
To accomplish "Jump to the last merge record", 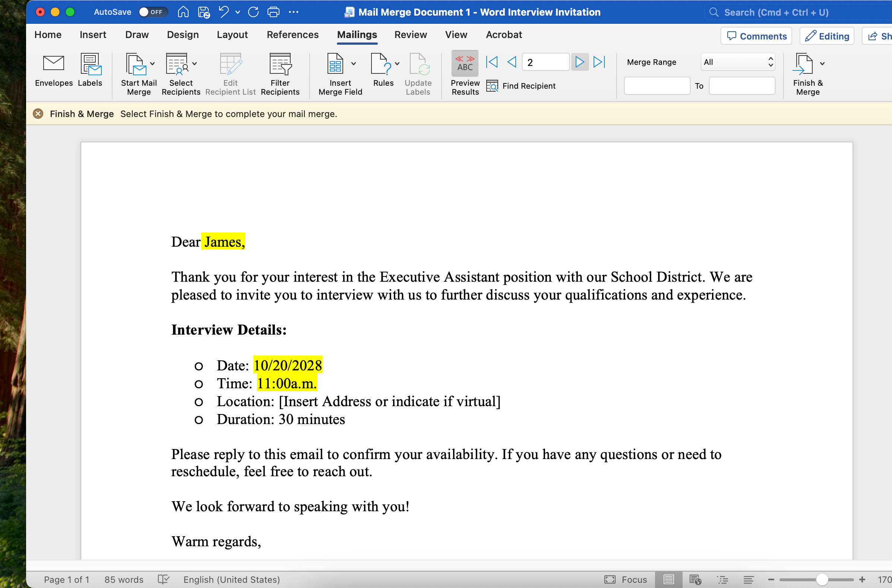I will 599,62.
